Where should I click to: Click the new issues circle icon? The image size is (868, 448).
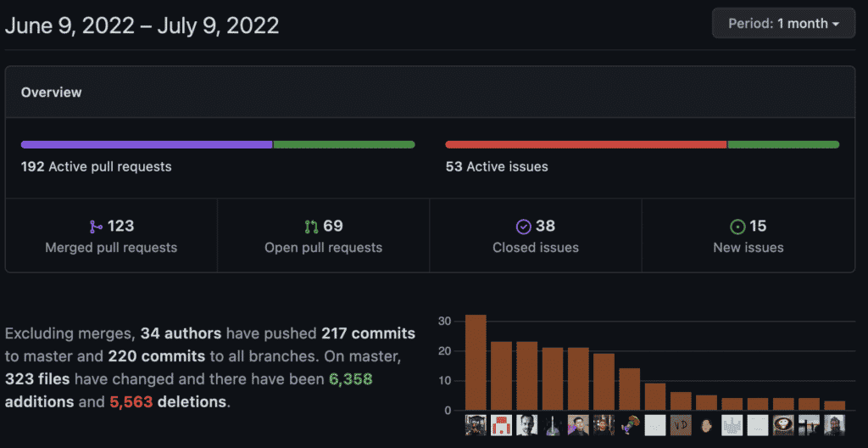737,227
